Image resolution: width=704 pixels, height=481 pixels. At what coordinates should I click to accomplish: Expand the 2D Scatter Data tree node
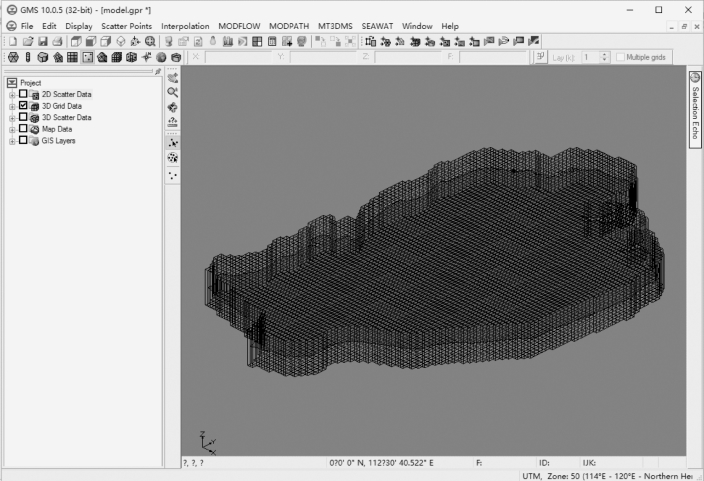click(x=11, y=94)
